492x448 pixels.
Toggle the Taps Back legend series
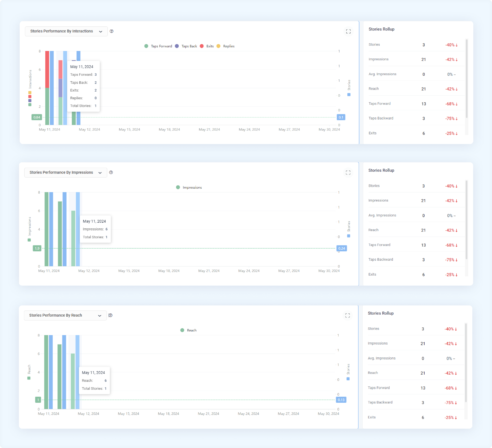pyautogui.click(x=186, y=46)
